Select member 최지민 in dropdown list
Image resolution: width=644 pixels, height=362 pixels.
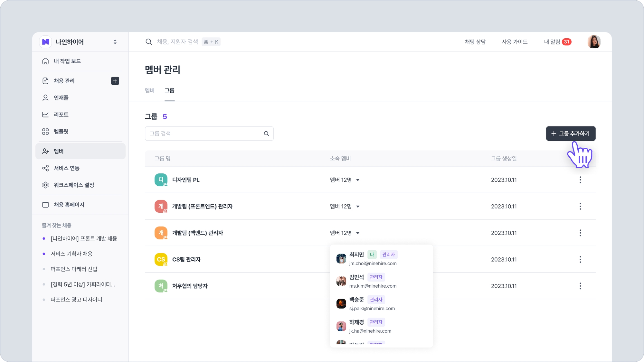click(x=382, y=259)
